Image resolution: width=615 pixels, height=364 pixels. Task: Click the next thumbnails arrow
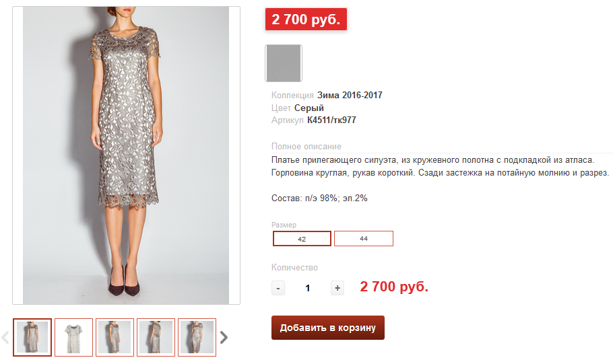pos(224,337)
